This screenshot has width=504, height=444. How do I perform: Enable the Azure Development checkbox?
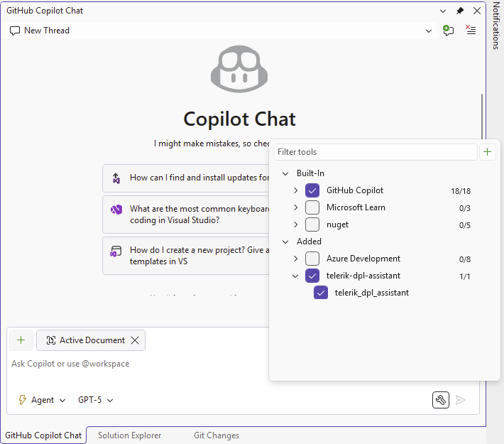point(312,259)
